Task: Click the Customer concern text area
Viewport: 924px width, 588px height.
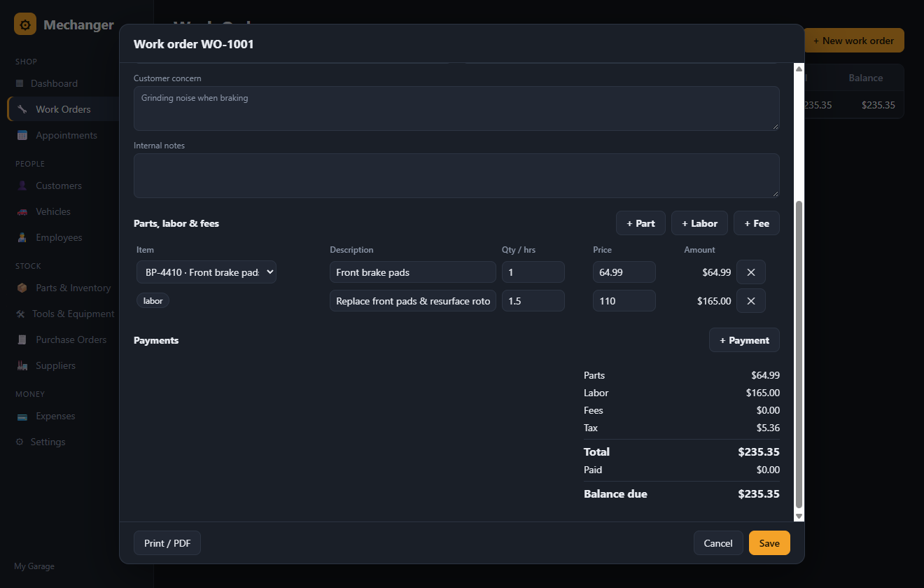Action: click(456, 108)
